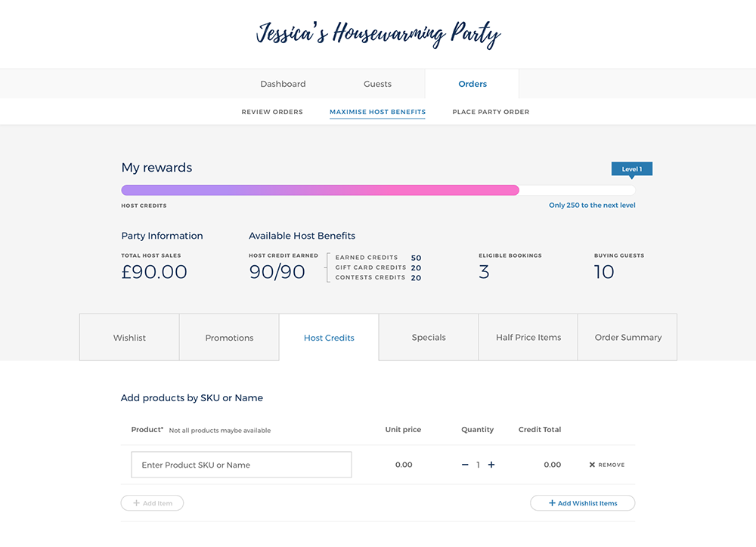Screen dimensions: 756x547
Task: Decrease quantity with the minus icon
Action: pos(465,465)
